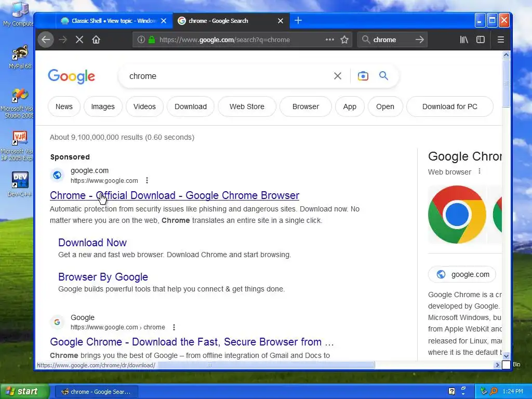The width and height of the screenshot is (532, 399).
Task: Close the chrome - Google Search tab
Action: (x=280, y=21)
